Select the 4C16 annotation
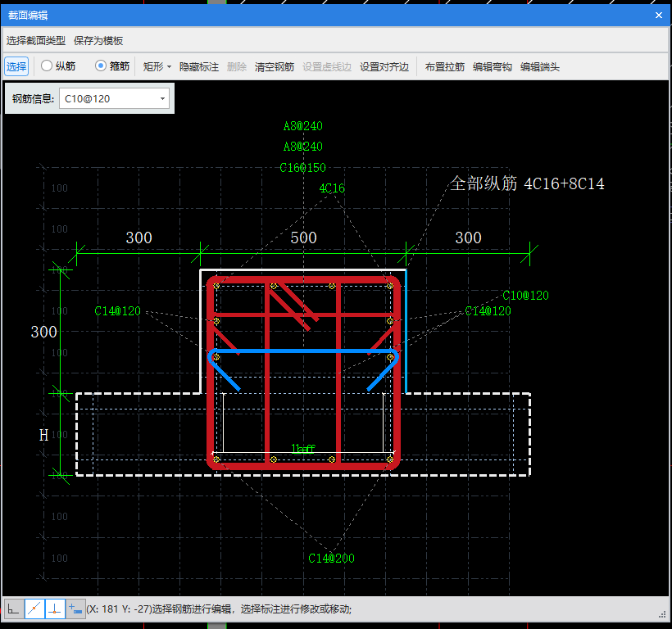Viewport: 672px width, 629px height. tap(332, 188)
